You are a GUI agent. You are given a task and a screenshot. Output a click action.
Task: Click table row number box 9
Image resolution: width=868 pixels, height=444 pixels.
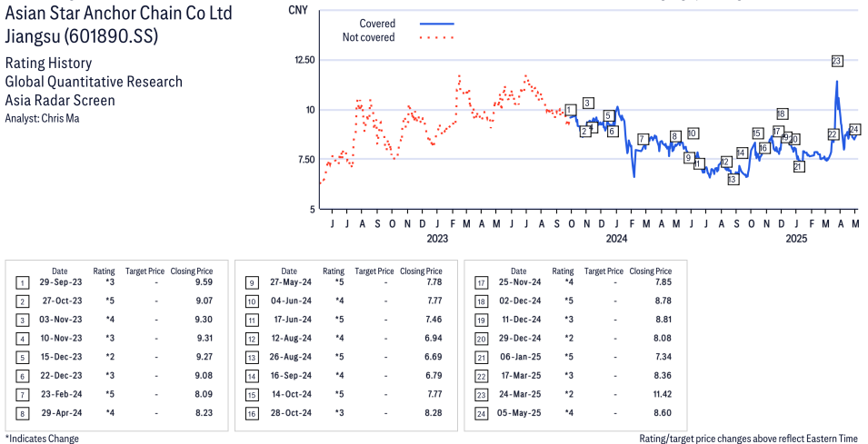click(252, 283)
